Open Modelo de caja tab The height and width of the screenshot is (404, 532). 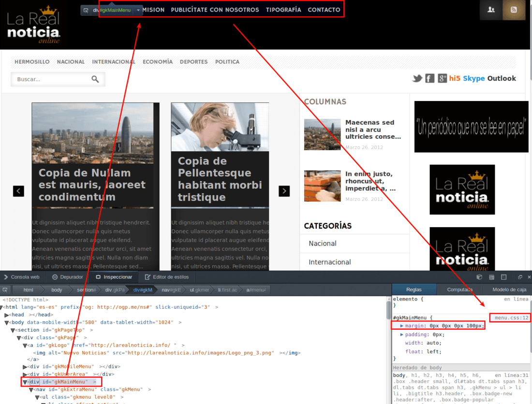tap(509, 290)
